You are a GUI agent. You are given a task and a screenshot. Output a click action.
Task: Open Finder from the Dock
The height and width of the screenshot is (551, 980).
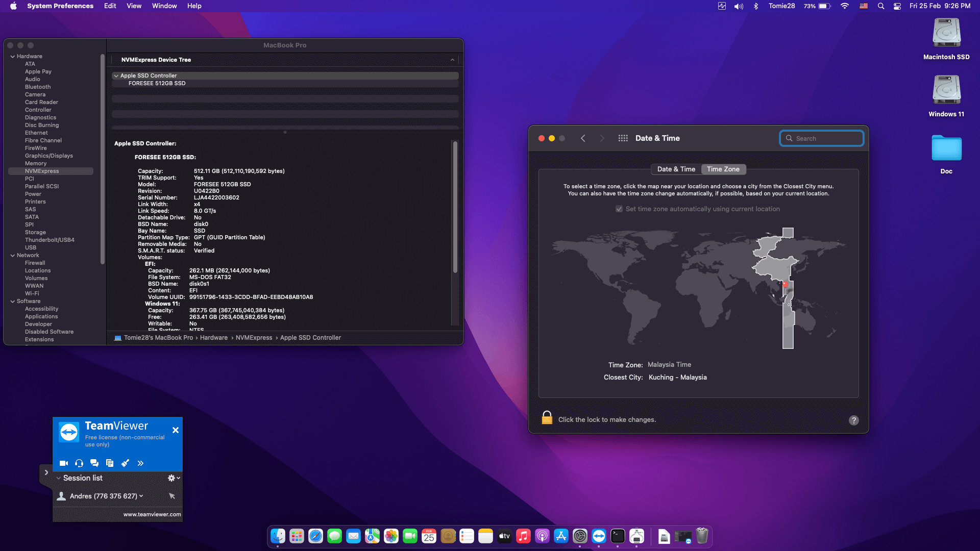click(278, 536)
